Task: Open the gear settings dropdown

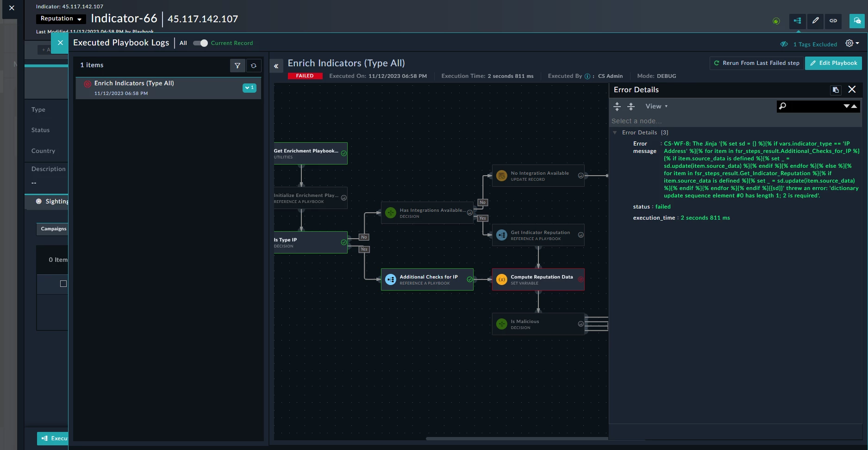Action: pos(852,43)
